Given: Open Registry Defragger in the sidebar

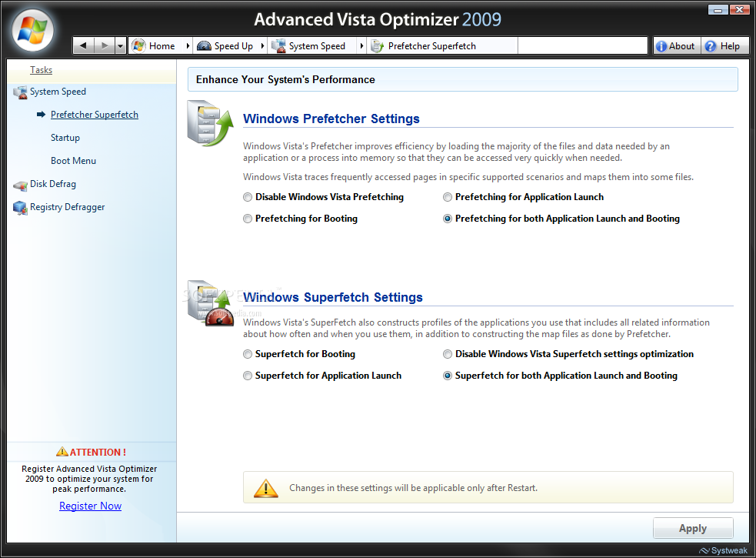Looking at the screenshot, I should (68, 207).
